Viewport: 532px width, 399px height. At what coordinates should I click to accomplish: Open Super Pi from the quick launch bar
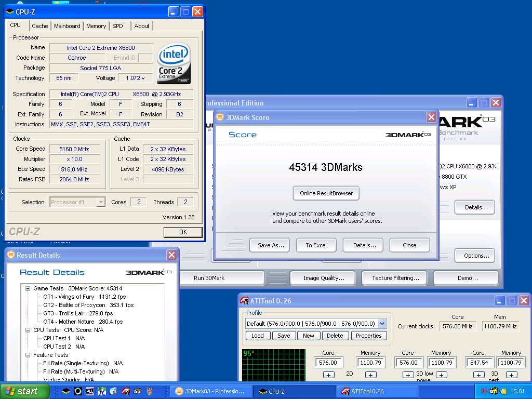coord(101,391)
